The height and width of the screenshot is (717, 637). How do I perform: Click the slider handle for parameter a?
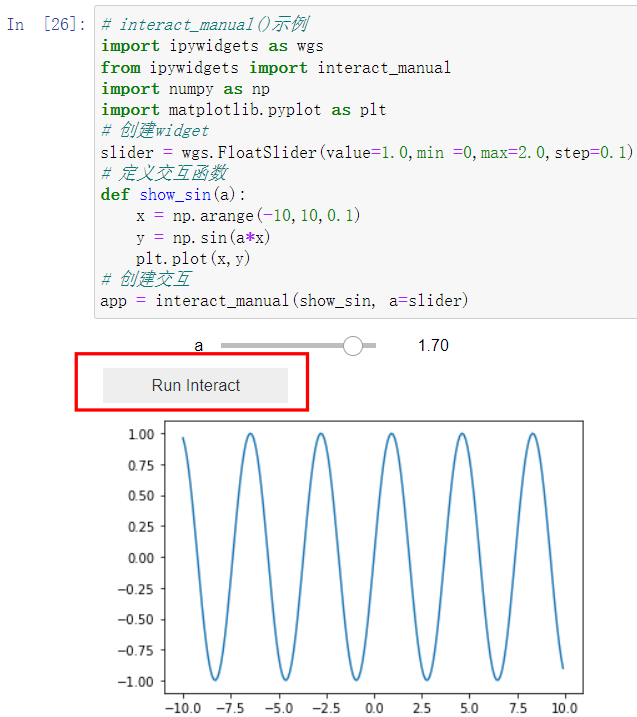click(352, 346)
